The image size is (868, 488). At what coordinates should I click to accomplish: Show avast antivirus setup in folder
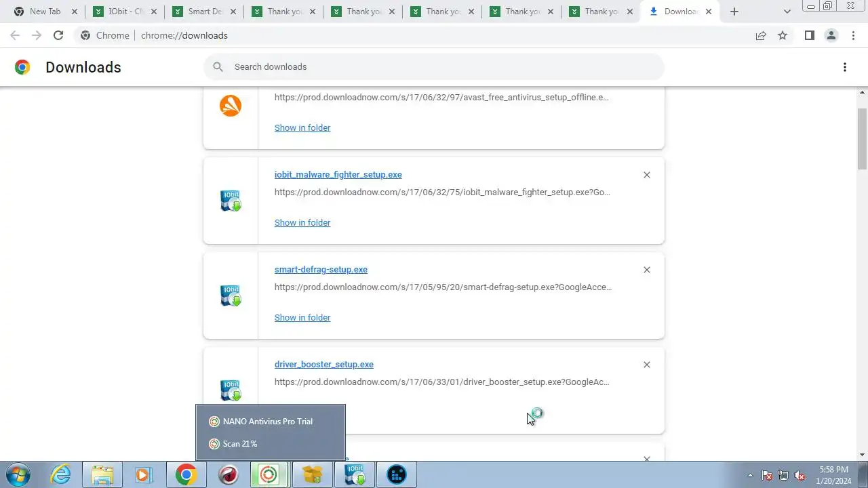point(302,127)
